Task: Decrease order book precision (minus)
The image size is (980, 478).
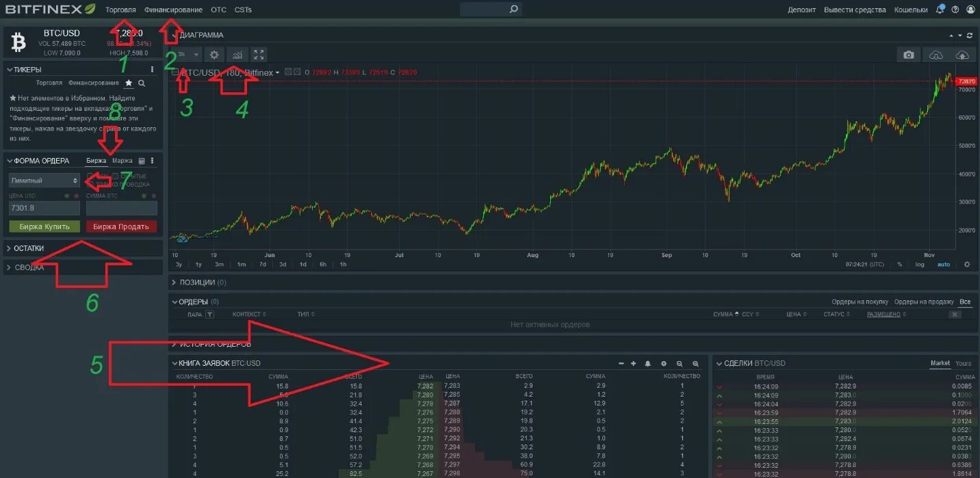Action: 621,364
